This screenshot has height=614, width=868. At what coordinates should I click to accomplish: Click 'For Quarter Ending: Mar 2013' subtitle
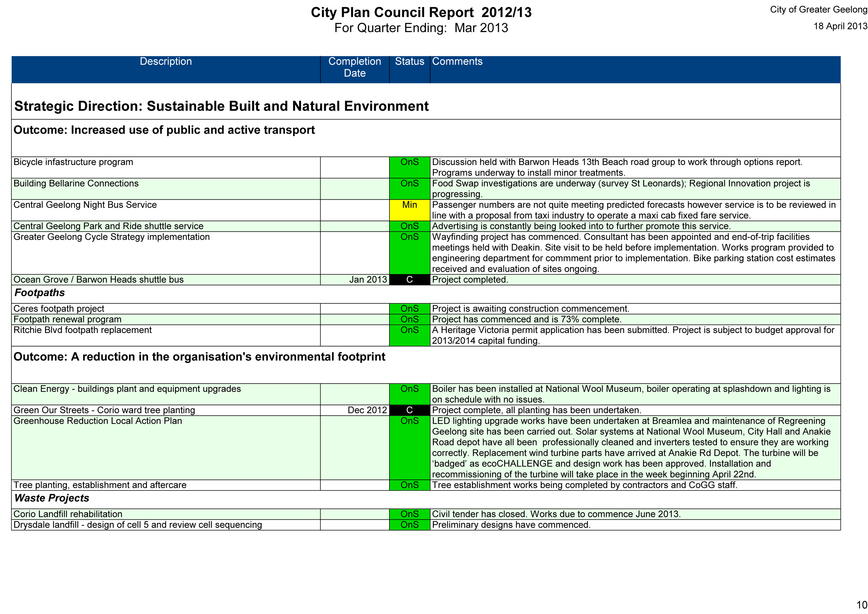tap(421, 28)
